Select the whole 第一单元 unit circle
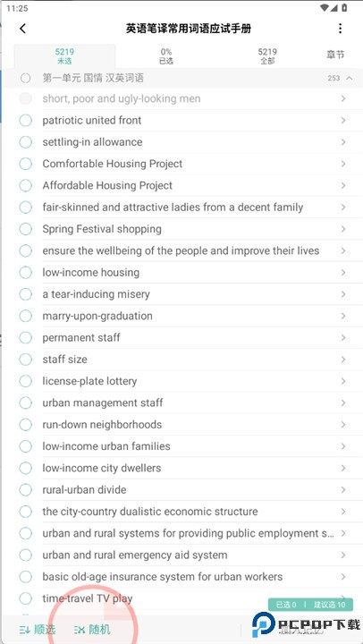This screenshot has height=644, width=363. point(25,78)
